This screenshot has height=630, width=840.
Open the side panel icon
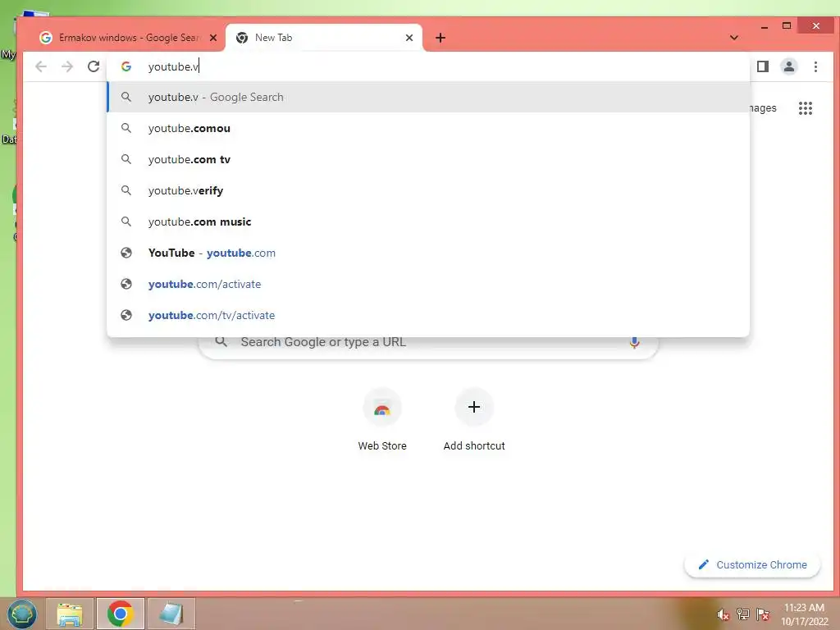(762, 66)
